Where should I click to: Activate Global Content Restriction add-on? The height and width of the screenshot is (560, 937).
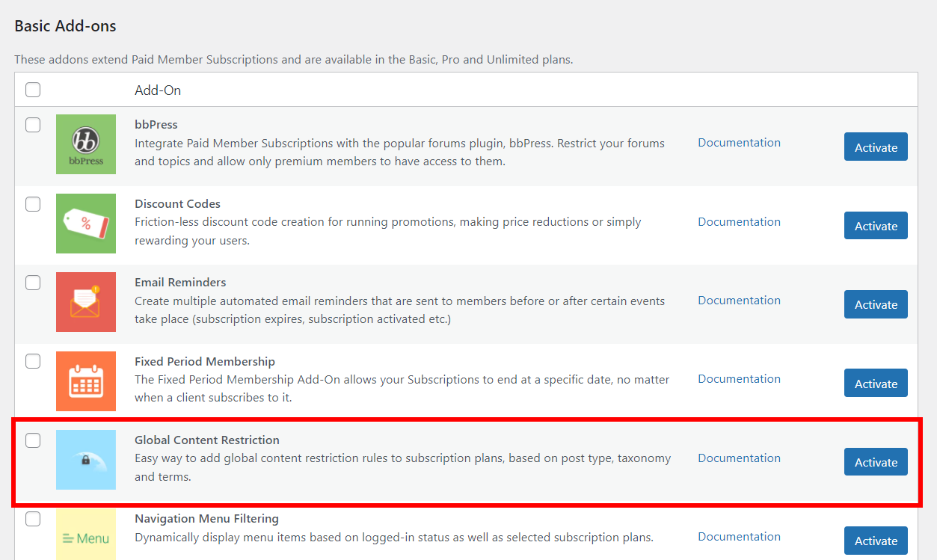pyautogui.click(x=876, y=462)
